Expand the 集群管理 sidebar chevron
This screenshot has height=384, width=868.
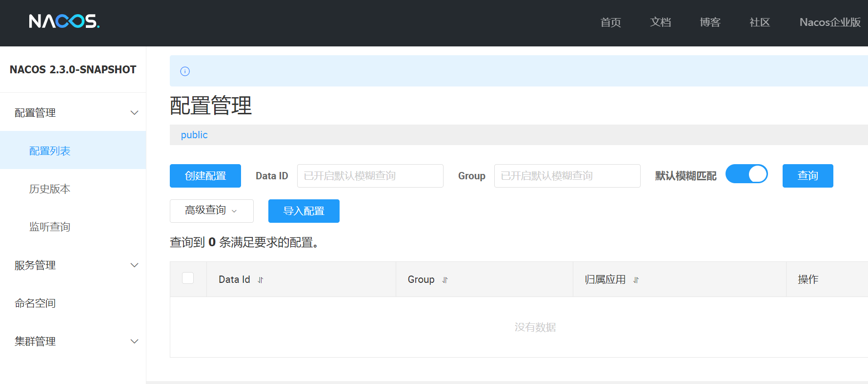tap(134, 341)
